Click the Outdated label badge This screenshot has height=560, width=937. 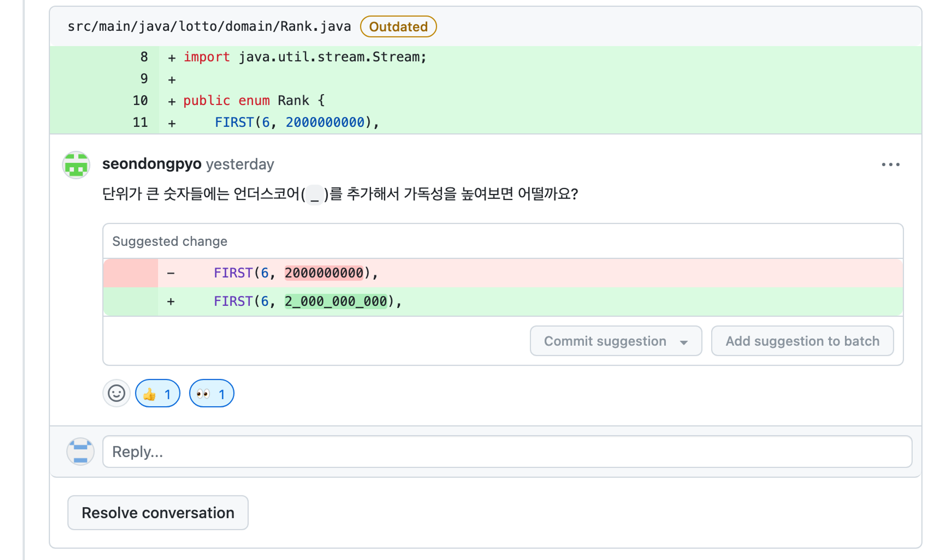(x=398, y=27)
